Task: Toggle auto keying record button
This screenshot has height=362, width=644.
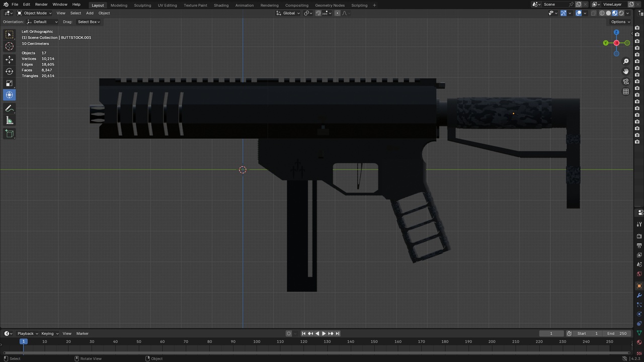Action: 289,333
